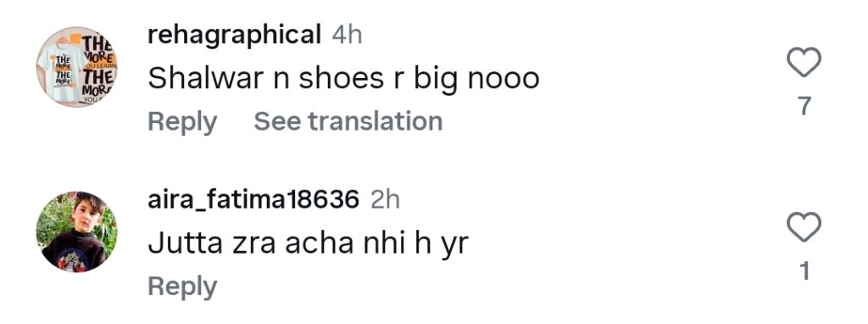The height and width of the screenshot is (324, 868).
Task: View the 1 like count
Action: coord(805,271)
